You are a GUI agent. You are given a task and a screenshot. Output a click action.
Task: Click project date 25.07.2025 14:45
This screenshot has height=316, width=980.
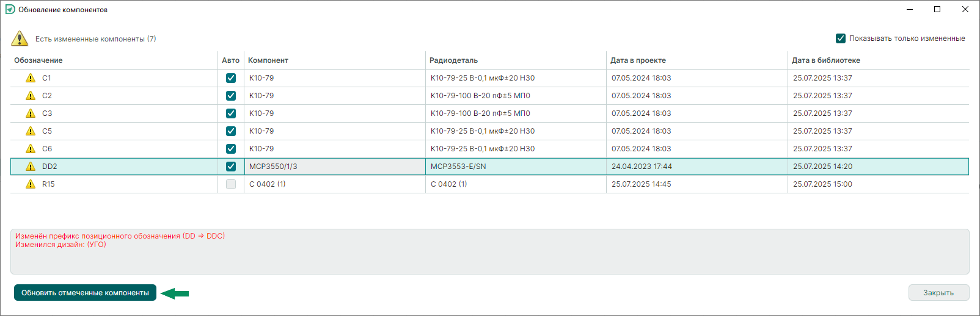[x=697, y=184]
